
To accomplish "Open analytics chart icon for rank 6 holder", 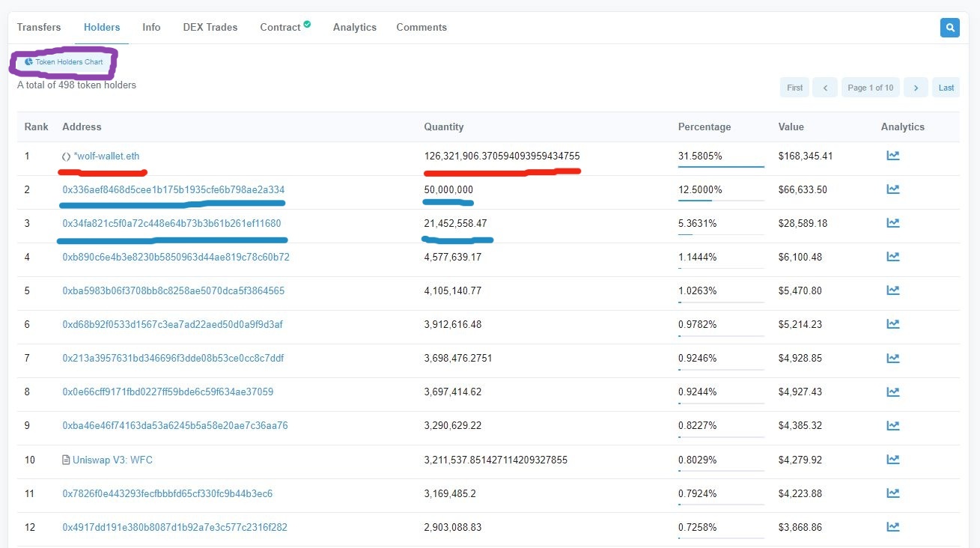I will click(x=892, y=324).
